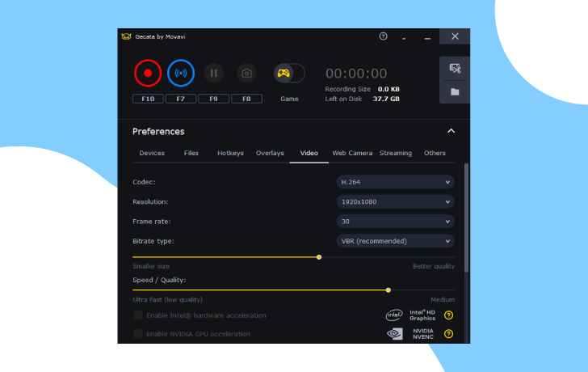588x372 pixels.
Task: Start recording with the red record button
Action: pyautogui.click(x=148, y=74)
